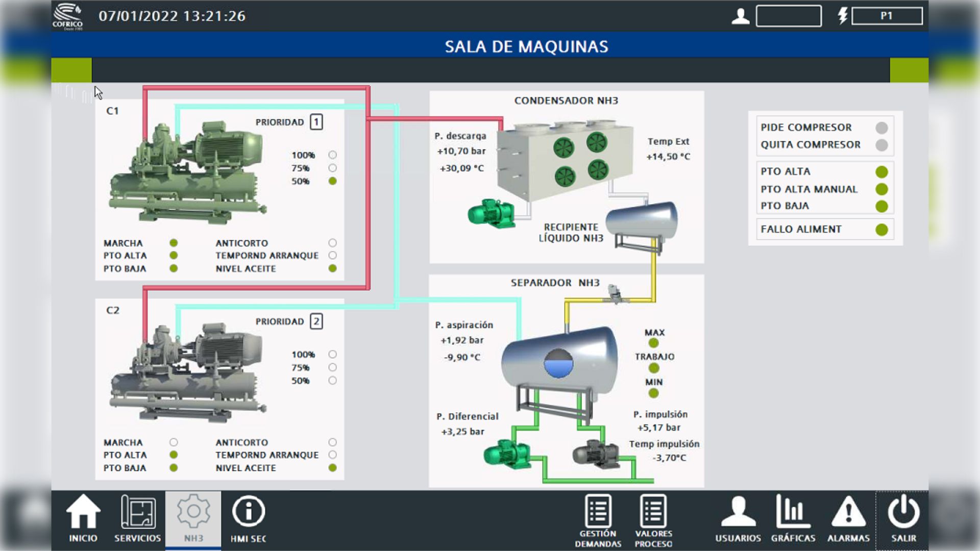
Task: Click the P1 power field
Action: pos(887,16)
